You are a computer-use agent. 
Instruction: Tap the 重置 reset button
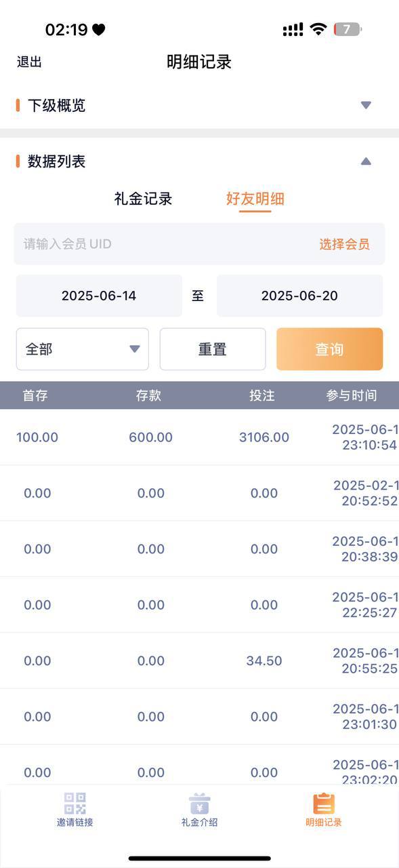pyautogui.click(x=213, y=349)
